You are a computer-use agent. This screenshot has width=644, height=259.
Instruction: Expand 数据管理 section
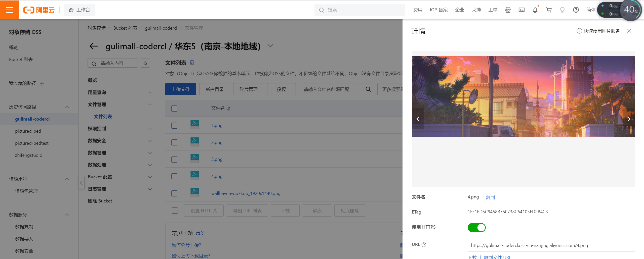coord(150,153)
